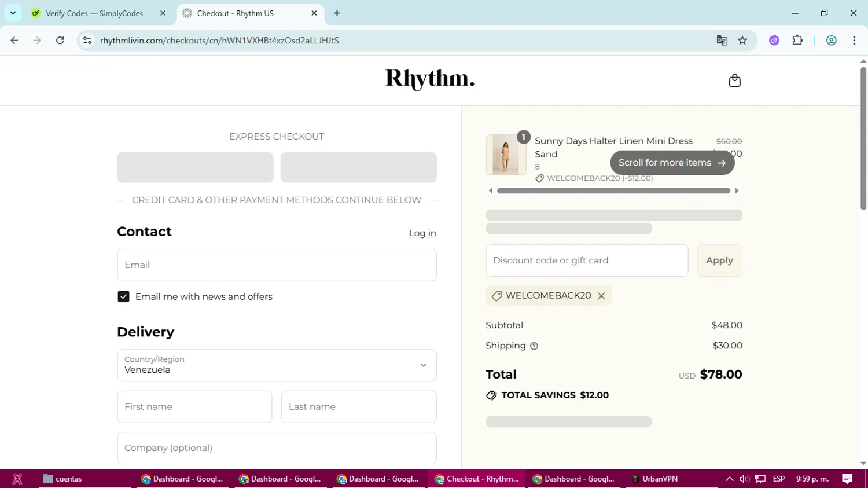The image size is (868, 488).
Task: Click the Sunny Days dress product thumbnail
Action: tap(506, 155)
